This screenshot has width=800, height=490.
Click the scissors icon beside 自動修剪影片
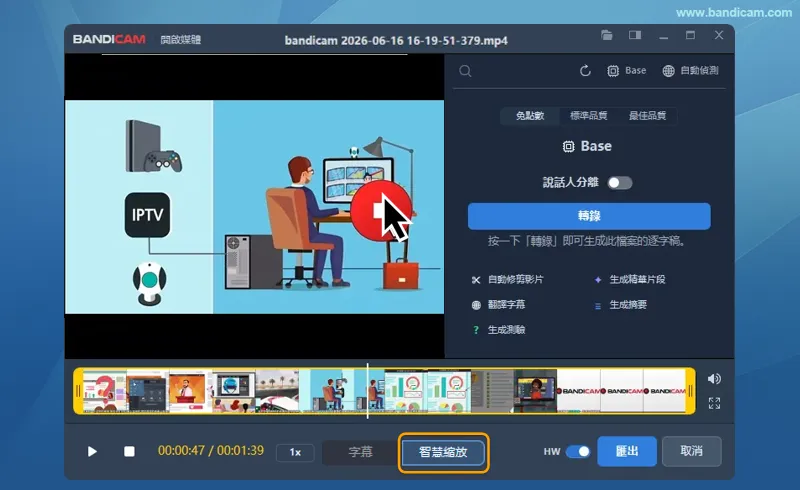476,280
